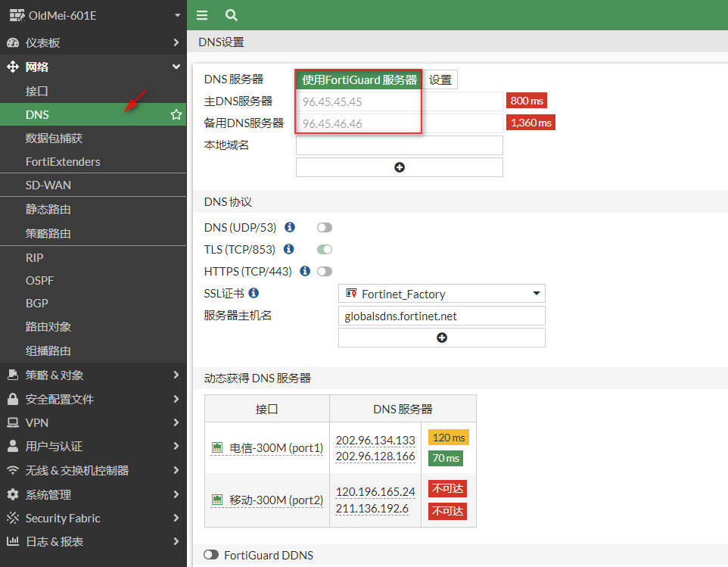Click info icon next to SSL证书

[x=254, y=293]
